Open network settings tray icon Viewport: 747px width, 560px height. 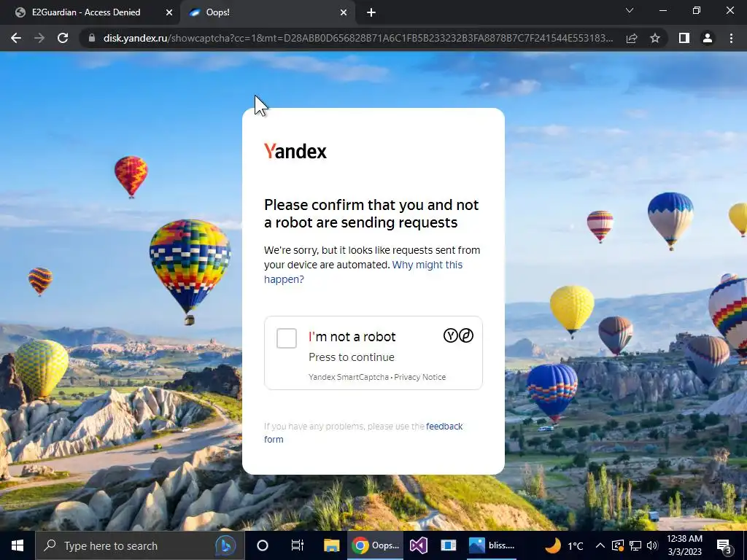(x=635, y=545)
